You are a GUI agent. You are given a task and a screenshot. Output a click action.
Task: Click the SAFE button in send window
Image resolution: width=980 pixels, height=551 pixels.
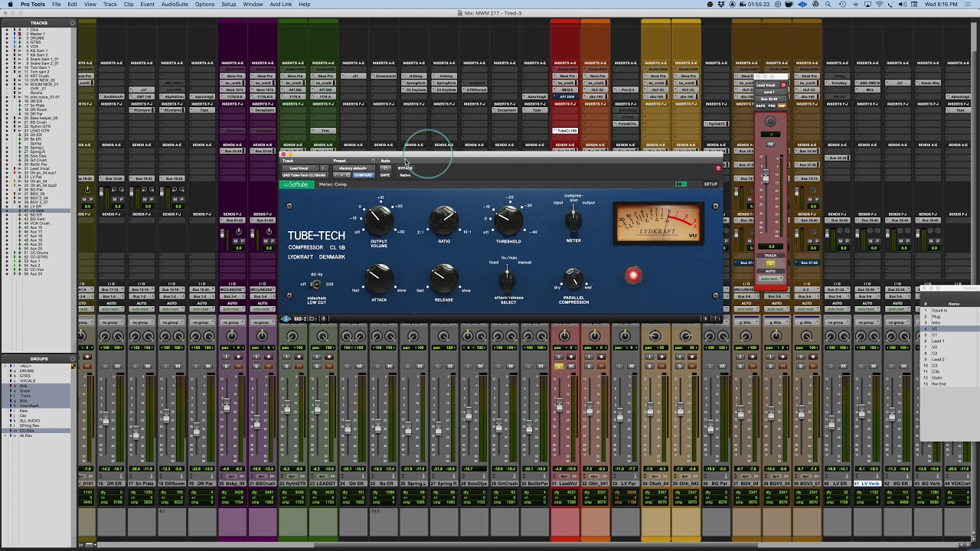point(761,106)
